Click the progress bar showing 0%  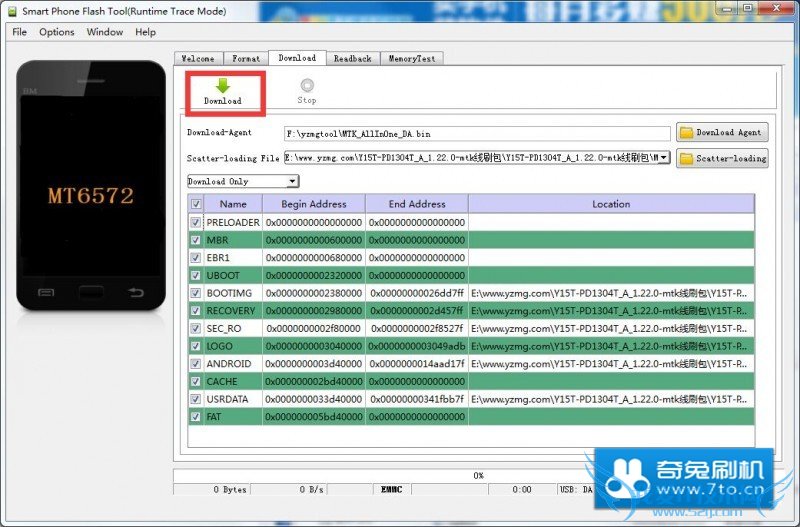point(478,475)
